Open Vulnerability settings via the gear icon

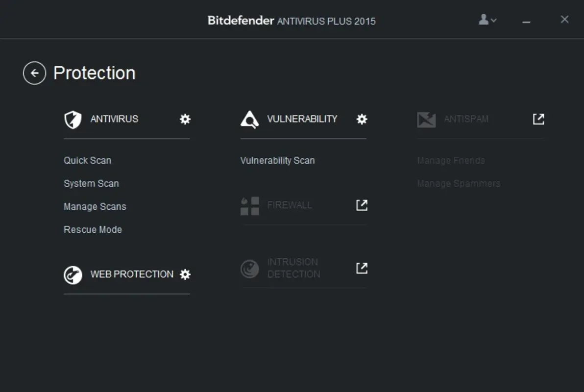click(x=361, y=119)
